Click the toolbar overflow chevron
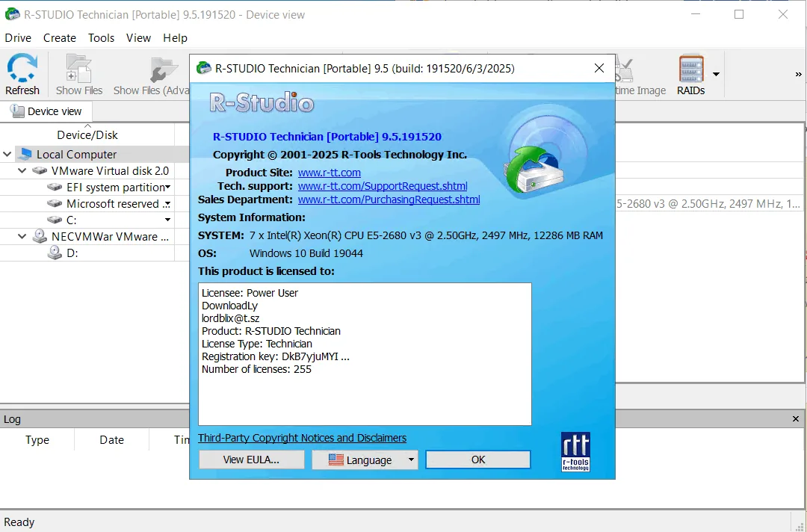Image resolution: width=807 pixels, height=532 pixels. [x=798, y=75]
